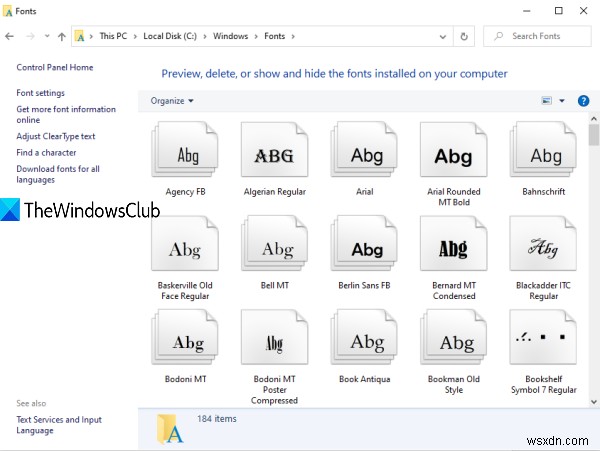Expand the address bar history dropdown
600x451 pixels.
[443, 37]
